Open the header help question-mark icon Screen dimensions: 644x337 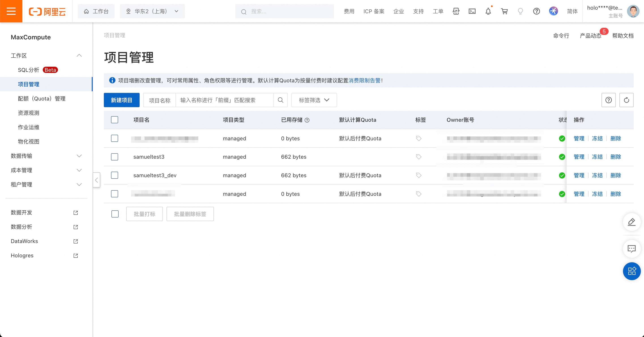click(536, 11)
